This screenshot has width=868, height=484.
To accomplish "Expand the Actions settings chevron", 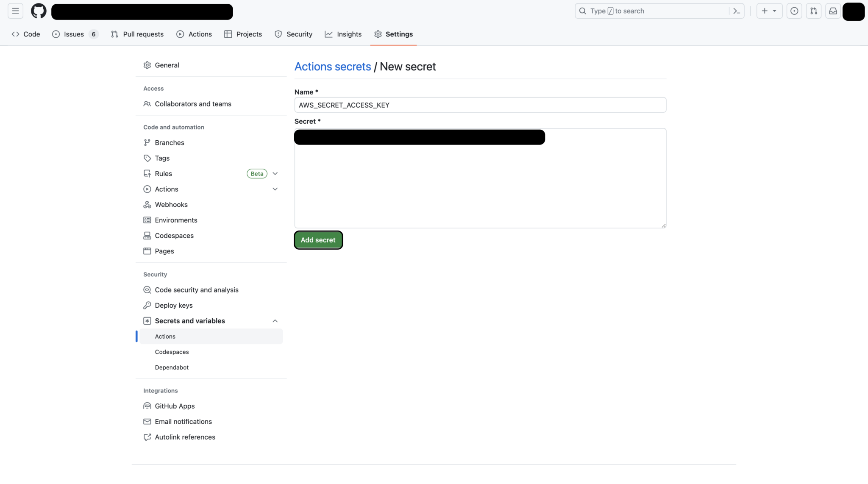I will point(275,189).
